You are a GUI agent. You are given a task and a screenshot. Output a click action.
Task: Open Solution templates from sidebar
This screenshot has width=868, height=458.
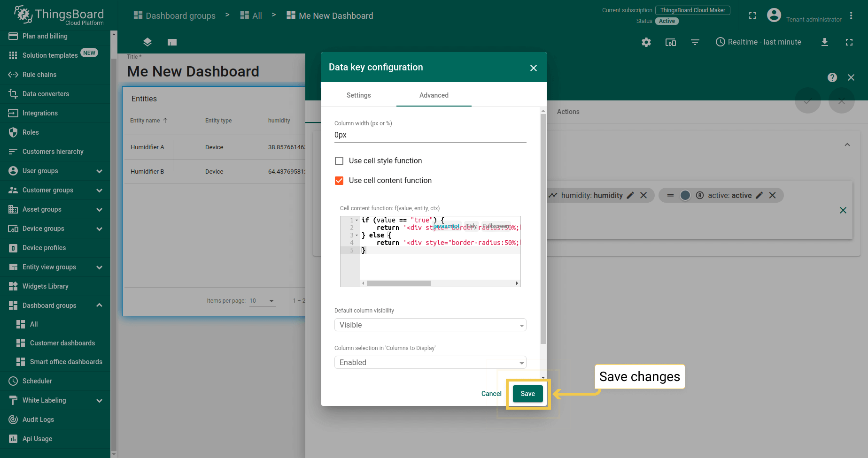tap(55, 55)
